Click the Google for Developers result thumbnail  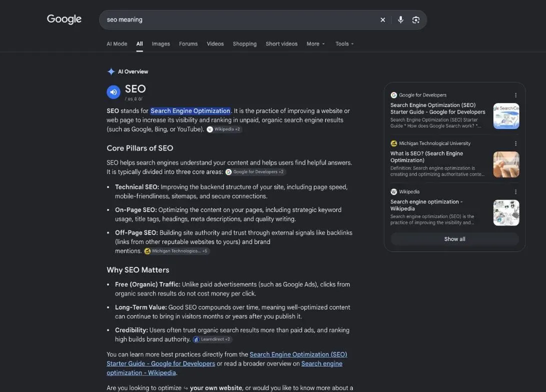506,116
